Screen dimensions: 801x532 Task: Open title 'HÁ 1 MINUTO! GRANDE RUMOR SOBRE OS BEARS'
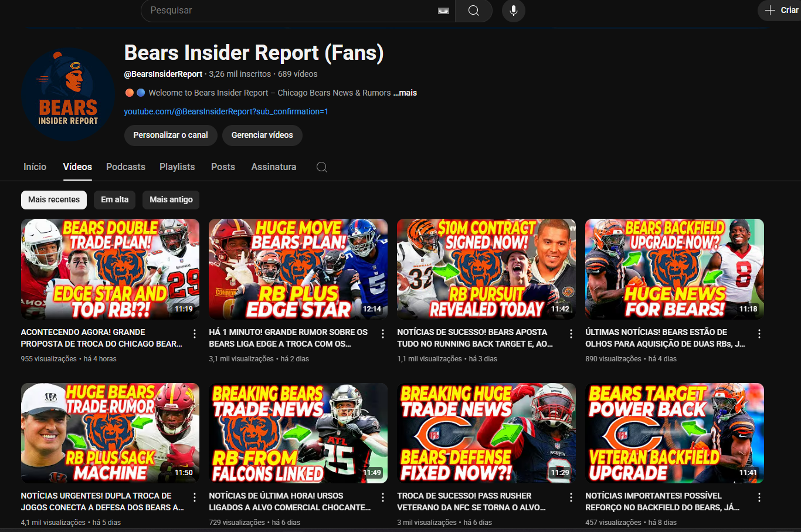[x=289, y=338]
